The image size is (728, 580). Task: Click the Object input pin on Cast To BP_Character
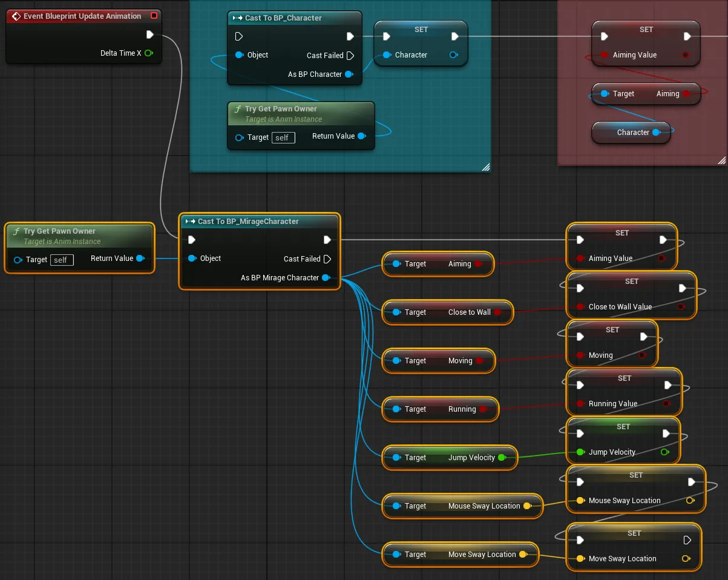[239, 55]
